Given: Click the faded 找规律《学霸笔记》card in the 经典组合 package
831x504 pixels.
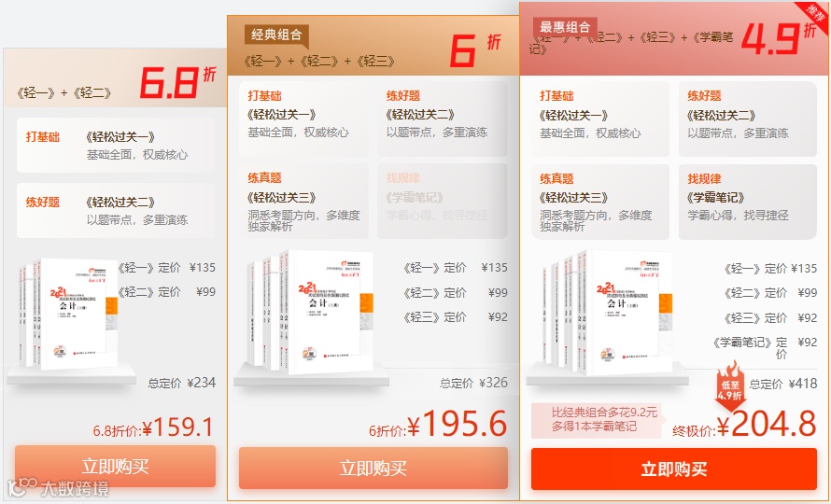Looking at the screenshot, I should (x=442, y=202).
